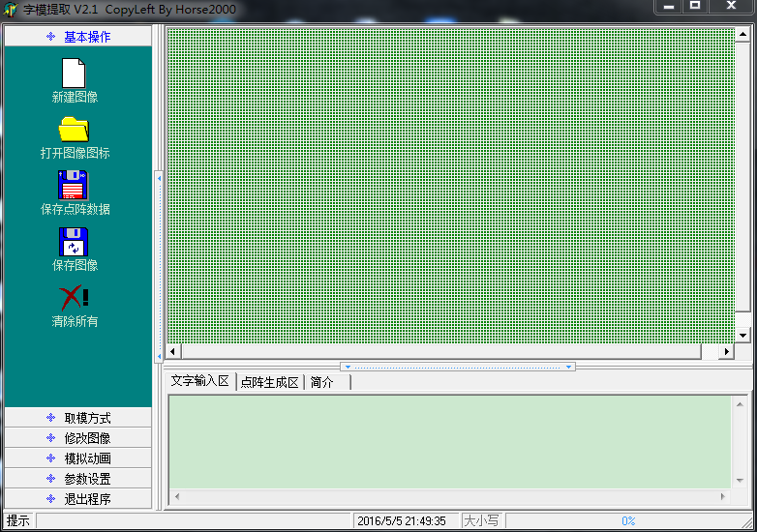Viewport: 757px width, 532px height.
Task: Click the 新建图像 new image icon
Action: [74, 74]
